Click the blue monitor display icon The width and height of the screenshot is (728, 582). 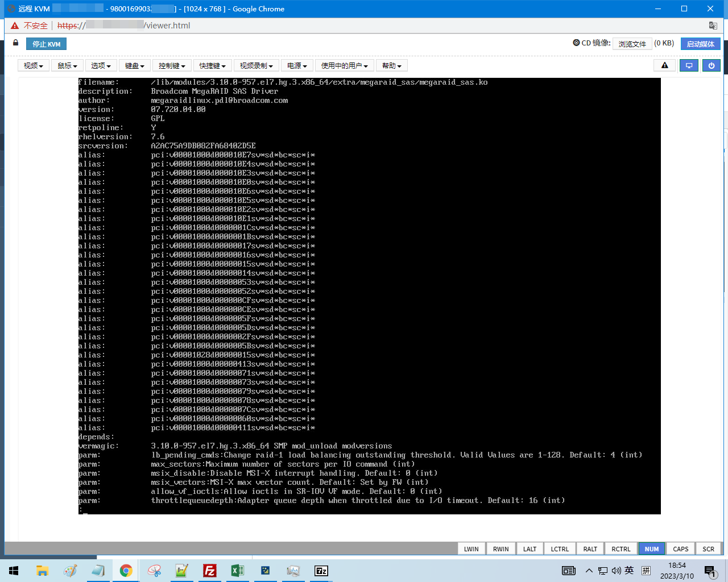click(689, 66)
